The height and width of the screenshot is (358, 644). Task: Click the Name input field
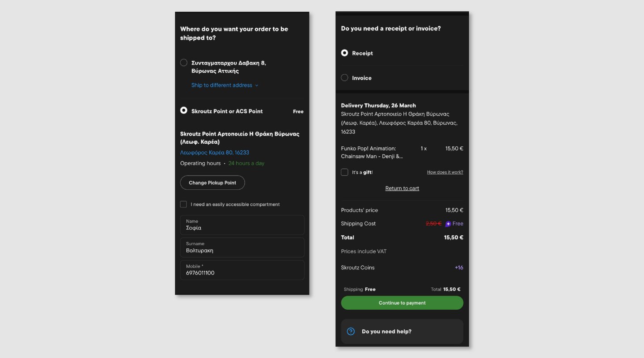242,225
